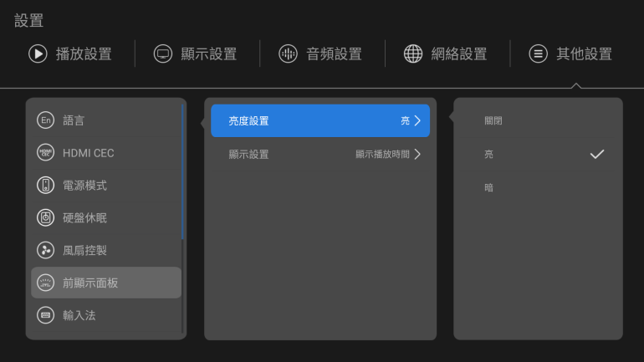Switch to the 顯示設置 tab
644x362 pixels.
point(196,54)
